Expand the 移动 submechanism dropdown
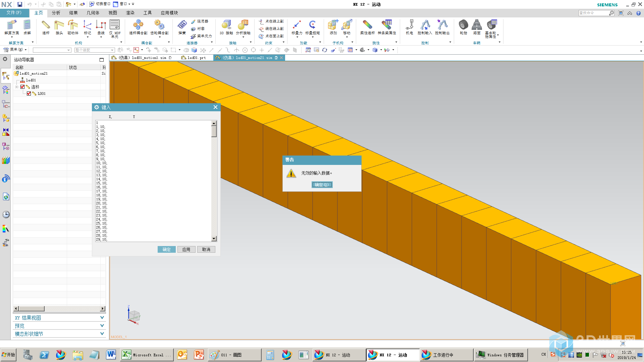The width and height of the screenshot is (644, 362). (347, 37)
